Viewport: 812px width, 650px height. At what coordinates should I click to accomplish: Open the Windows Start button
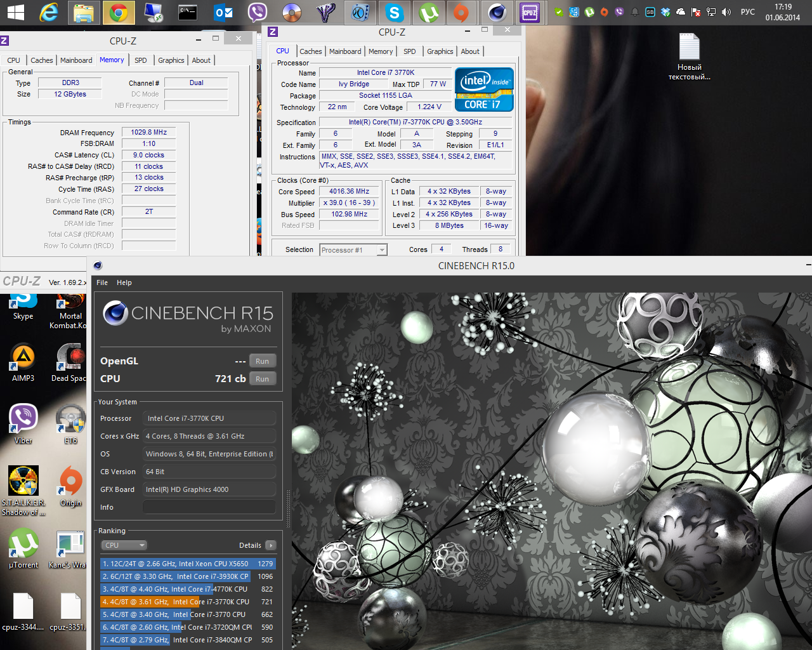(x=15, y=12)
